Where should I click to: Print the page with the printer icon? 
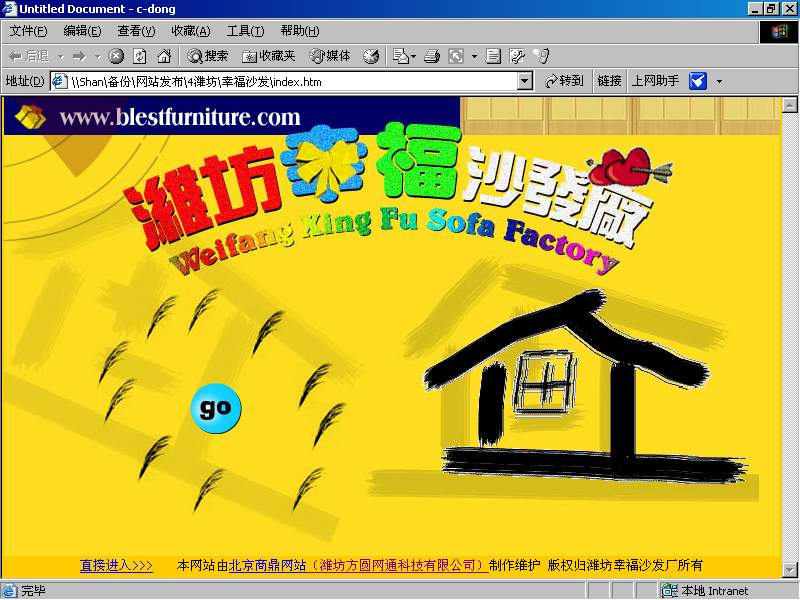pyautogui.click(x=432, y=56)
